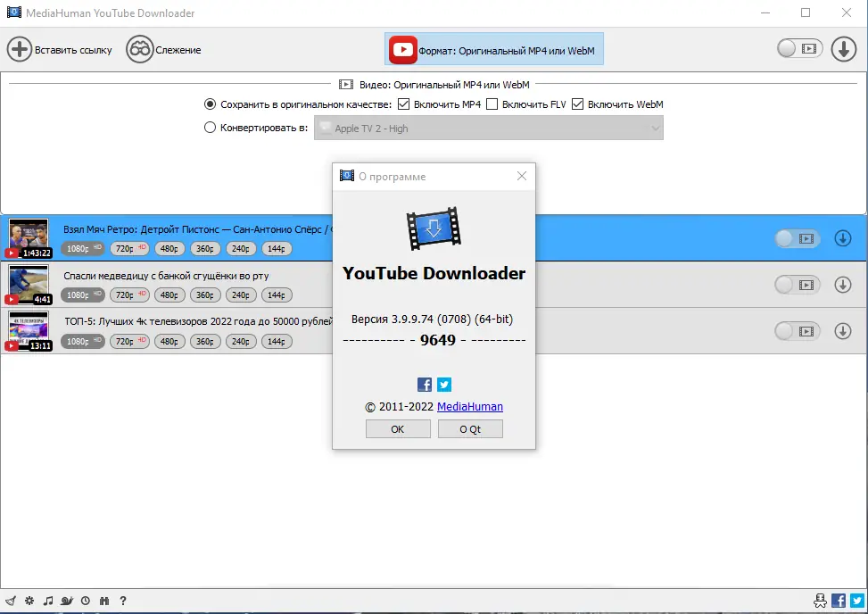The width and height of the screenshot is (868, 614).
Task: Open preferences via the gear icon
Action: point(29,601)
